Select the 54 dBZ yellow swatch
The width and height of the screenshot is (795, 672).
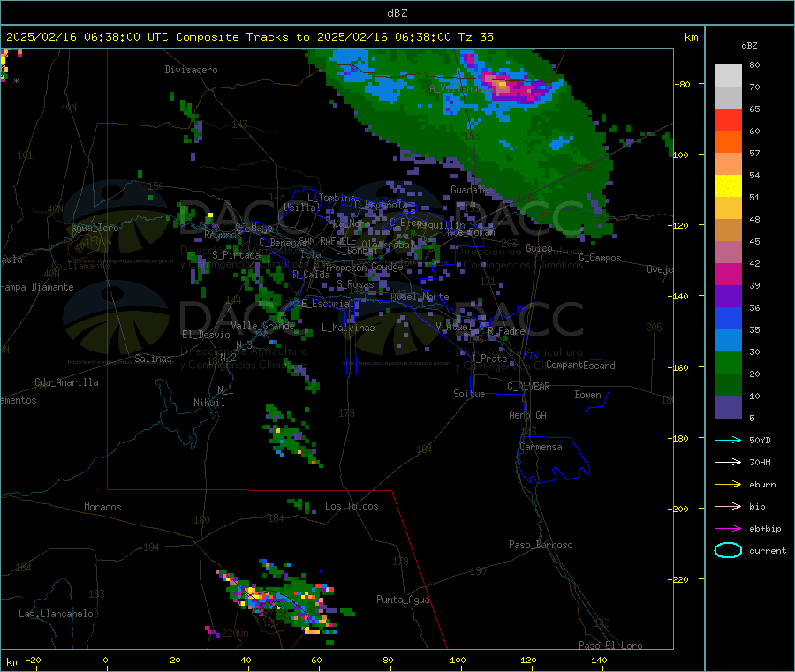point(728,186)
